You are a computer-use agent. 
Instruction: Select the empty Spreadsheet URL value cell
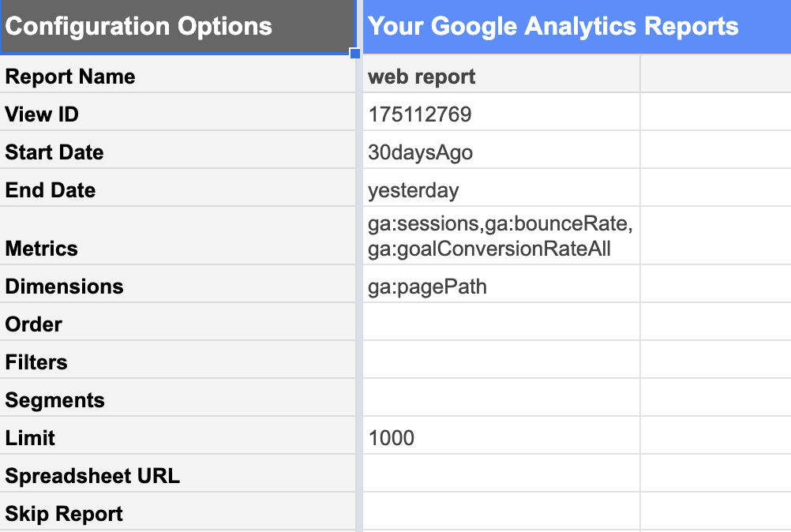[501, 473]
